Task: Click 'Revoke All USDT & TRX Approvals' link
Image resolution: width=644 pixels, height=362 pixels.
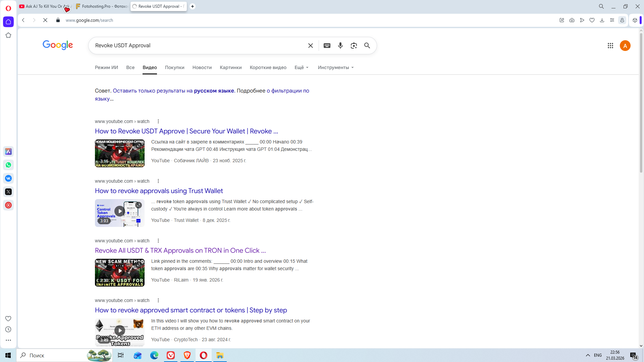Action: [x=180, y=250]
